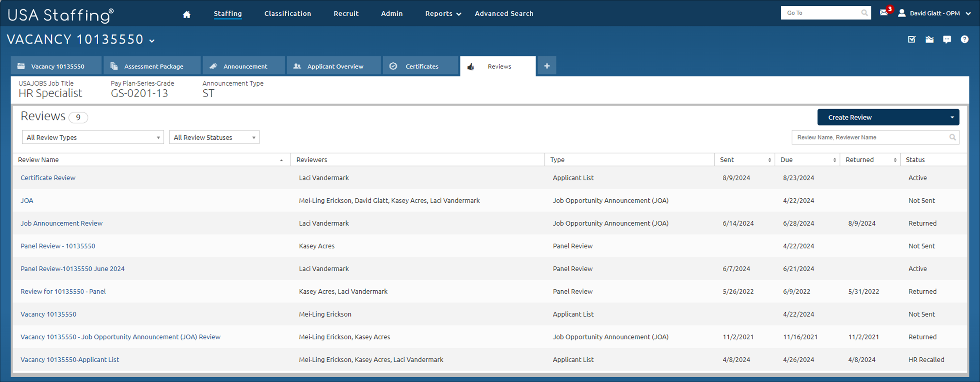Click the search icon in Review Name field
This screenshot has width=980, height=382.
coord(953,137)
